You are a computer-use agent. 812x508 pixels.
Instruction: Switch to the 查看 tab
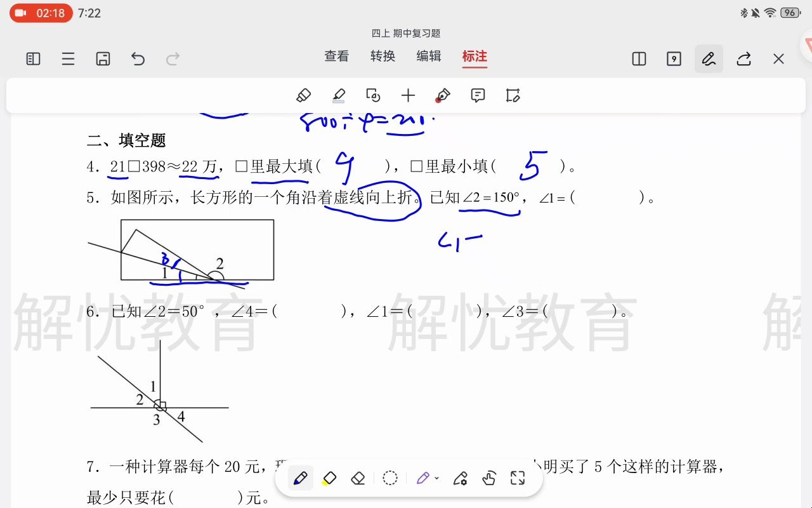tap(337, 56)
